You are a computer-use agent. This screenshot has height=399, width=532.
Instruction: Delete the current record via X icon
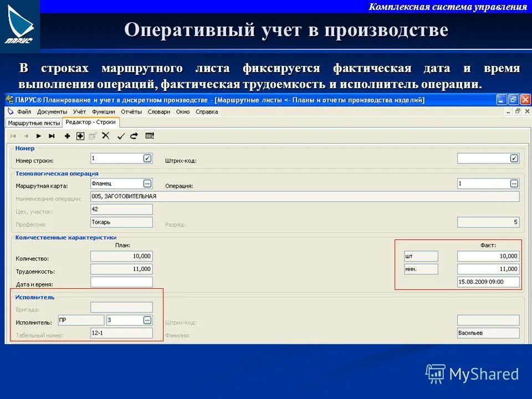coord(106,135)
